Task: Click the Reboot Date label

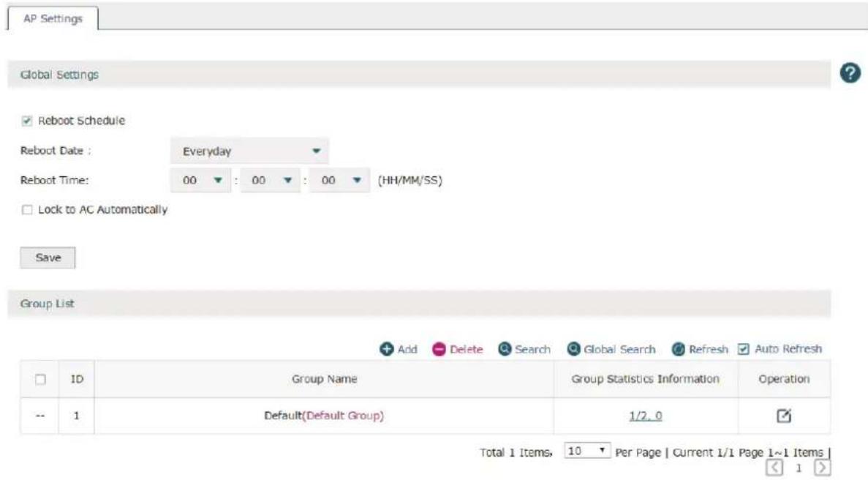Action: click(x=56, y=151)
